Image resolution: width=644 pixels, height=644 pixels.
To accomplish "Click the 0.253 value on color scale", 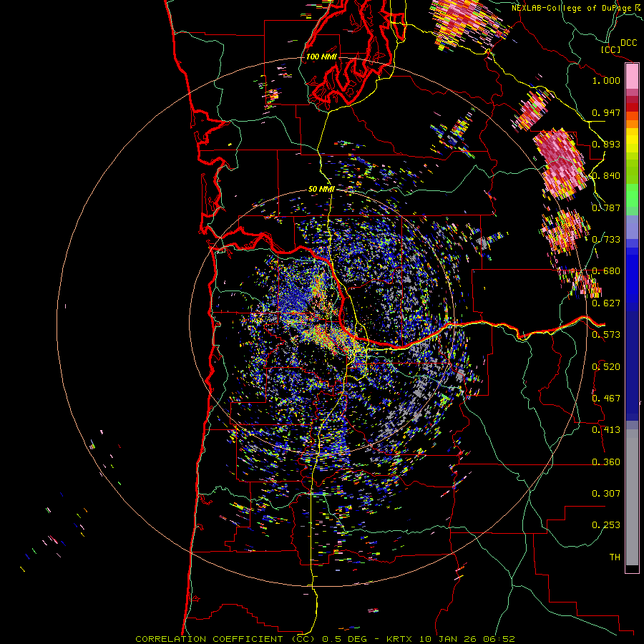I will tap(606, 525).
